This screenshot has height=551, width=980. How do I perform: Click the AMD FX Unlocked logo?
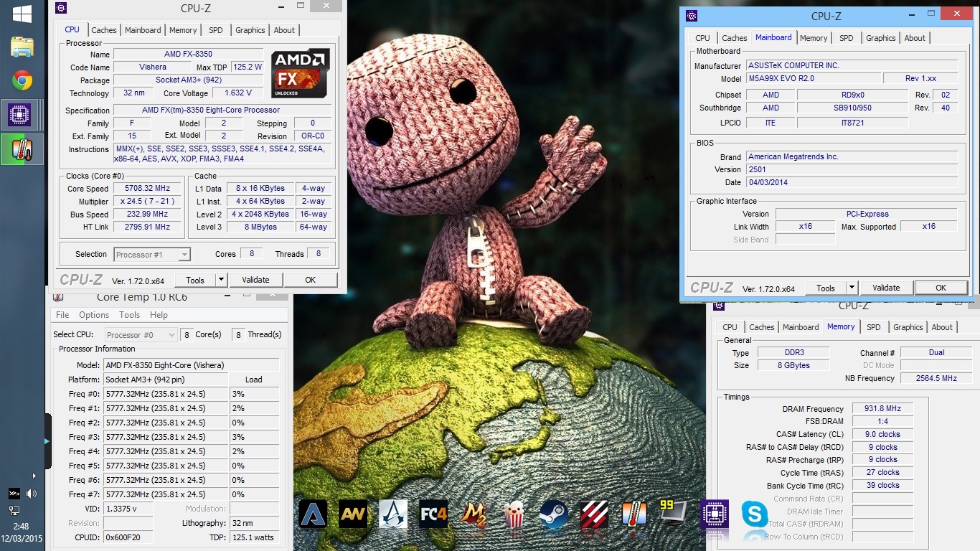tap(300, 73)
